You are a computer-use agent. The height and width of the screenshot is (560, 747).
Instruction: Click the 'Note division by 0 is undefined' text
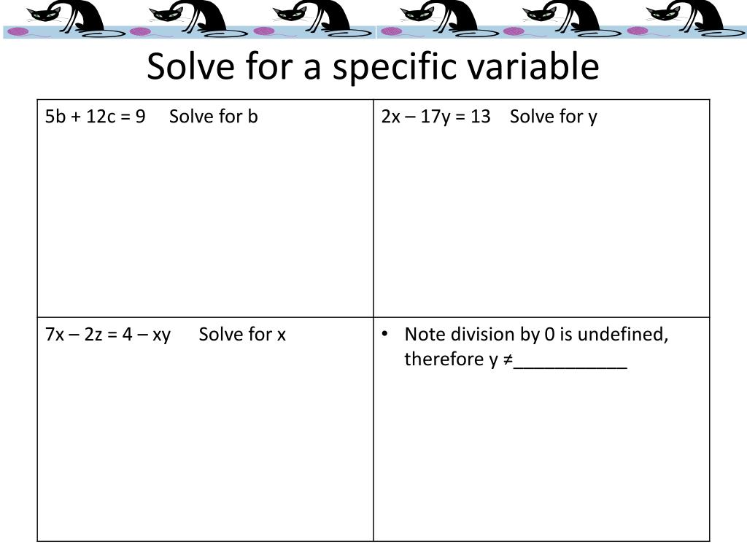(536, 335)
